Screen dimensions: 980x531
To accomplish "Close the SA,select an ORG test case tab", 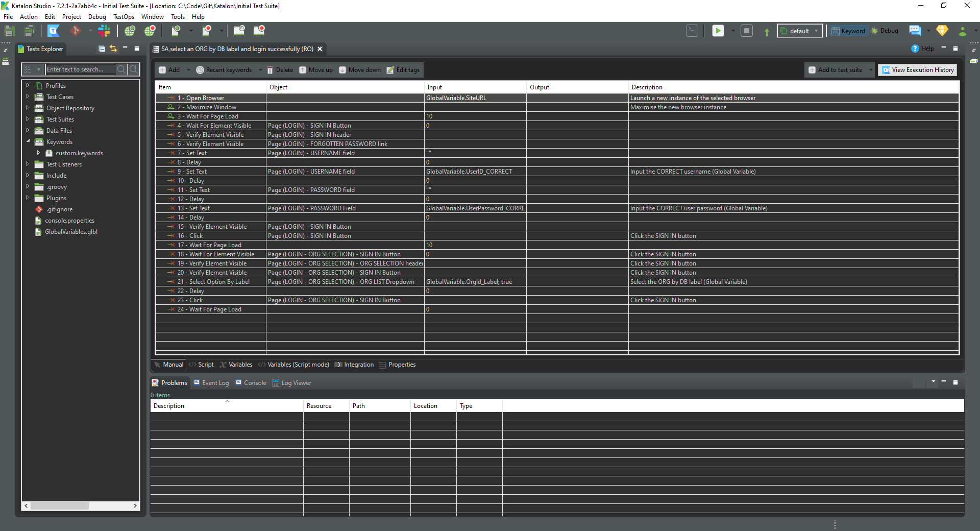I will [320, 49].
